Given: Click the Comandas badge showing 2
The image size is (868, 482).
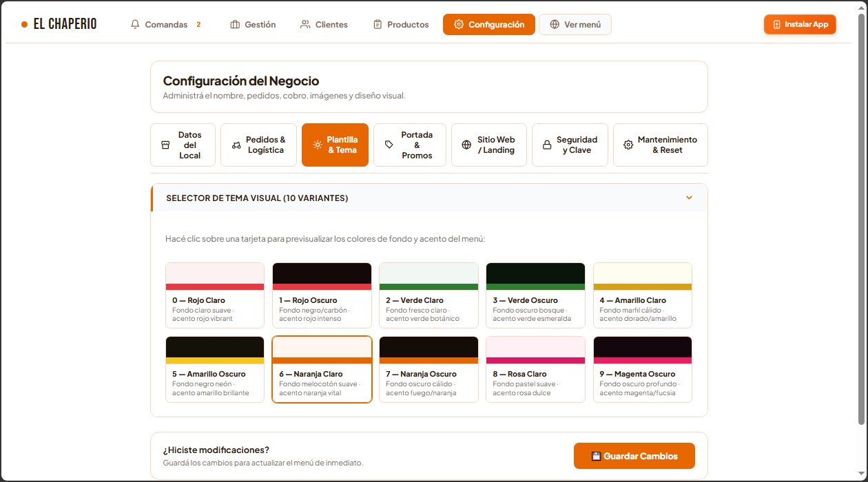Looking at the screenshot, I should tap(198, 24).
